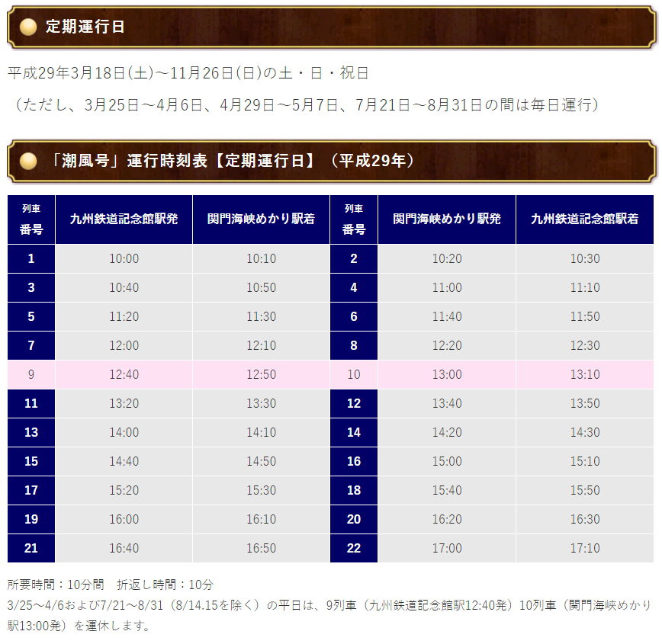Image resolution: width=662 pixels, height=644 pixels.
Task: Click the 15:10 arrival time
Action: [585, 461]
